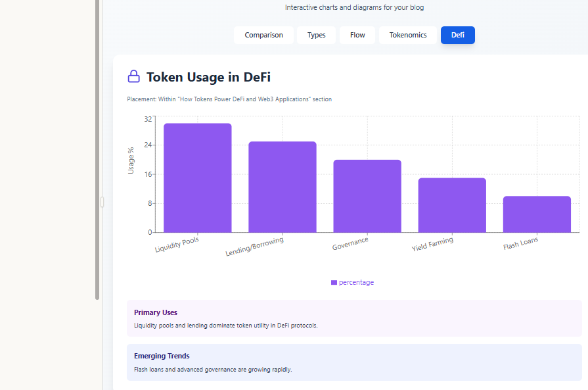Select the Lending/Borrowing bar

[282, 187]
